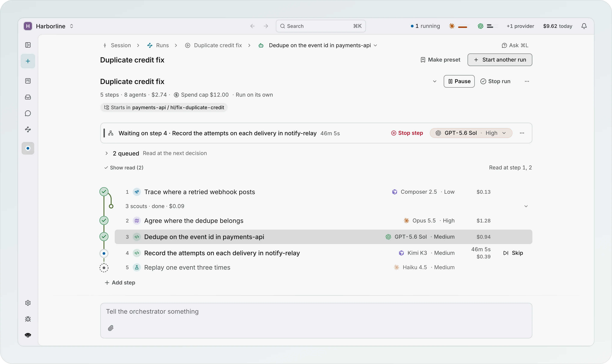Toggle Show read (2) messages
Image resolution: width=612 pixels, height=364 pixels.
(x=124, y=167)
